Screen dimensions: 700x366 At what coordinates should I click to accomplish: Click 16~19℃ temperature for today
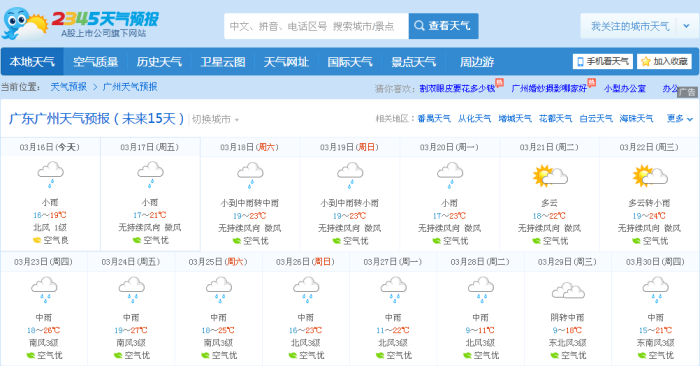point(50,215)
